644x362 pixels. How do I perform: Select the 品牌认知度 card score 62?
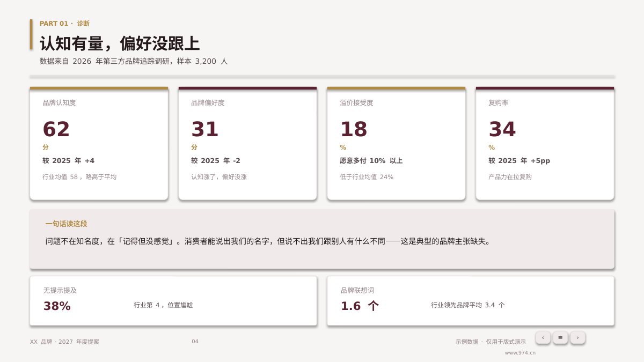pos(56,129)
